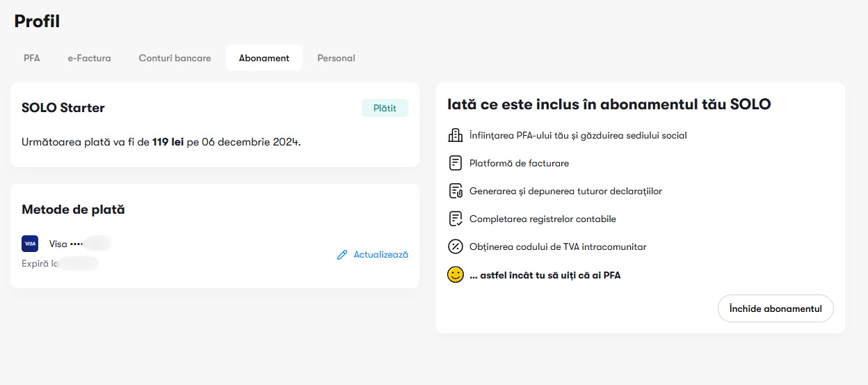
Task: Click the pencil icon next to Actualizează
Action: coord(341,255)
